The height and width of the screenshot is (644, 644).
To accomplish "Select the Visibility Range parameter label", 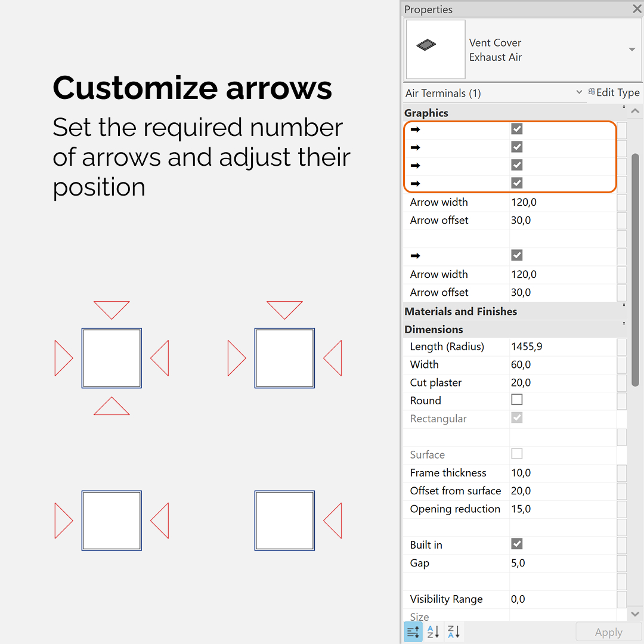I will [446, 599].
